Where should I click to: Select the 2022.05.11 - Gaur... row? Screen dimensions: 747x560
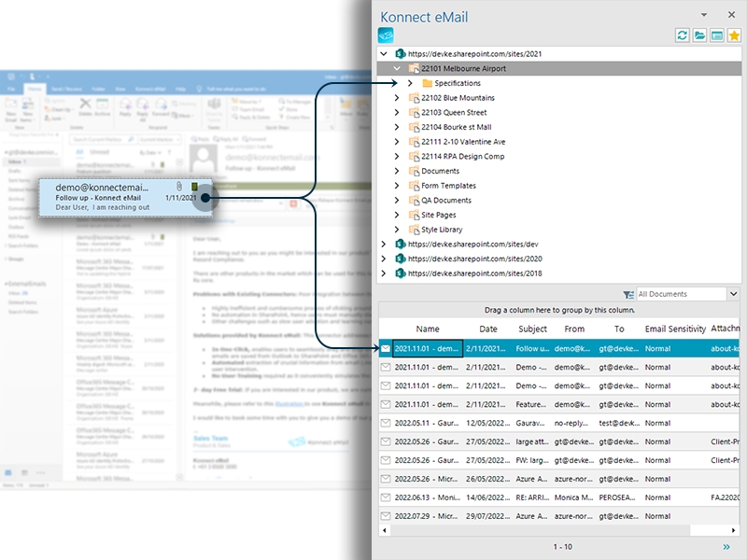point(559,423)
